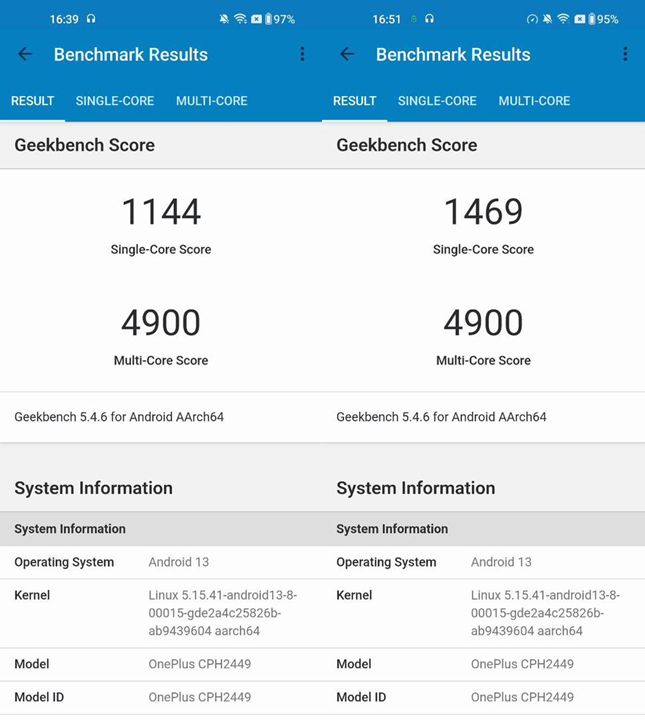
Task: Tap back arrow on right Benchmark Results screen
Action: pos(347,55)
